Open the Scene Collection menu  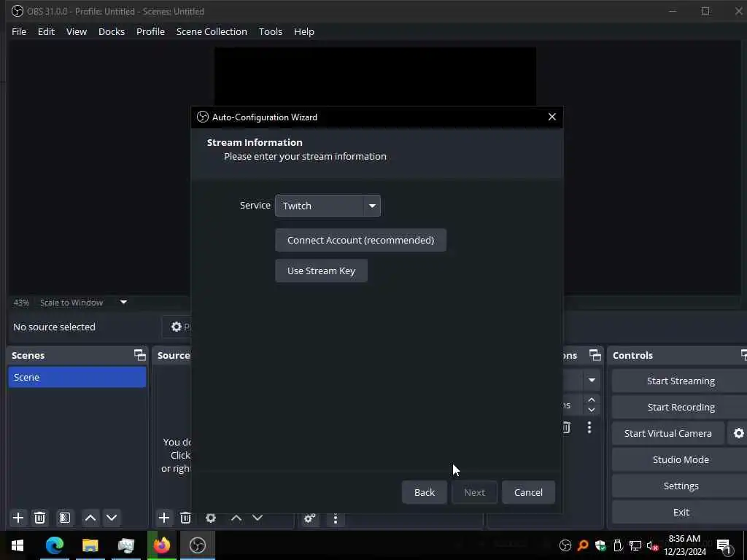click(x=212, y=31)
